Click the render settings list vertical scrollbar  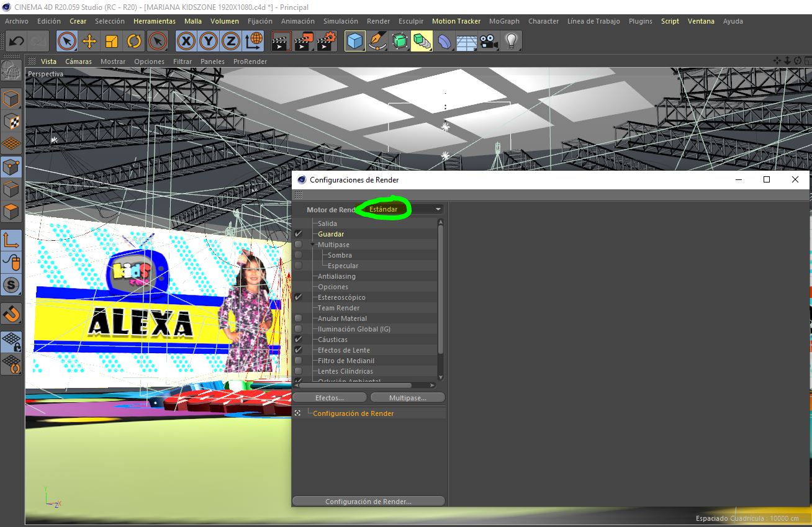(x=441, y=289)
